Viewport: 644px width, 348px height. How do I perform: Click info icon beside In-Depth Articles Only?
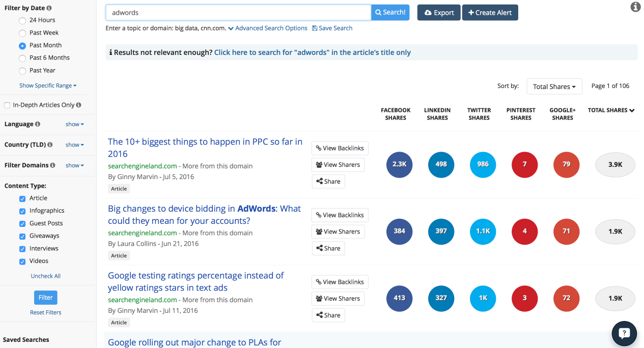click(x=78, y=105)
